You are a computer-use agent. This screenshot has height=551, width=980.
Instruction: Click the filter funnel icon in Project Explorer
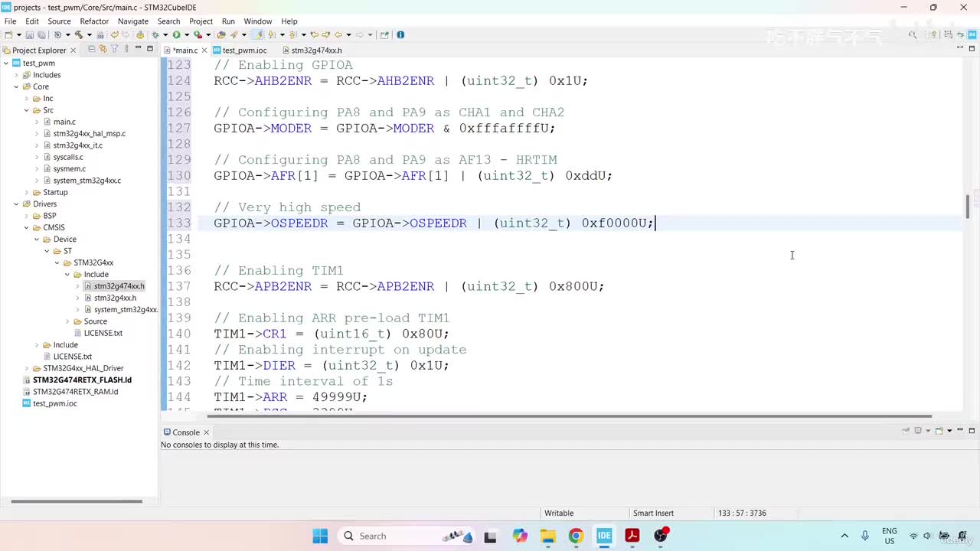tap(114, 49)
